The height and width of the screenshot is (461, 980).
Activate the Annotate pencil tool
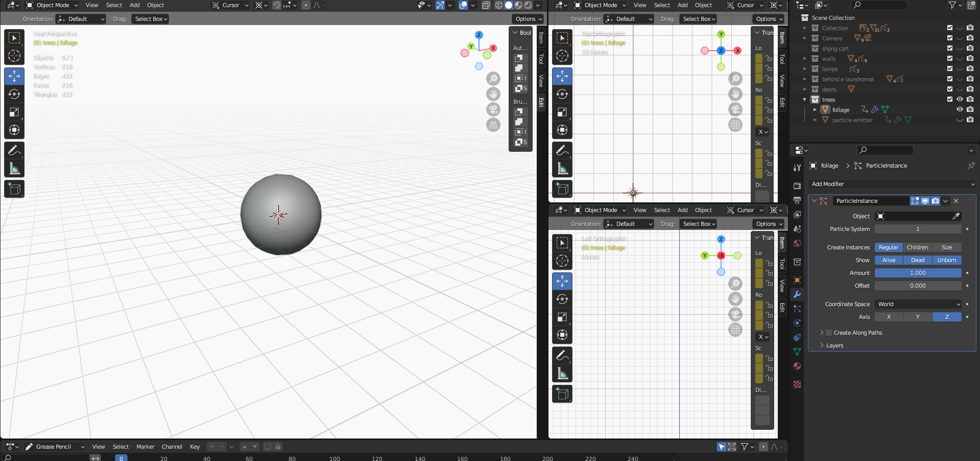[14, 150]
